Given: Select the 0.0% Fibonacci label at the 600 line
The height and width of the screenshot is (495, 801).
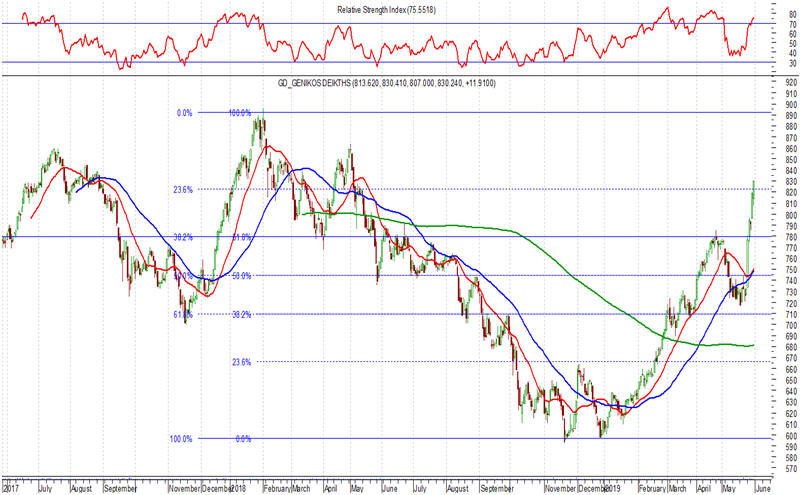Looking at the screenshot, I should [x=243, y=439].
